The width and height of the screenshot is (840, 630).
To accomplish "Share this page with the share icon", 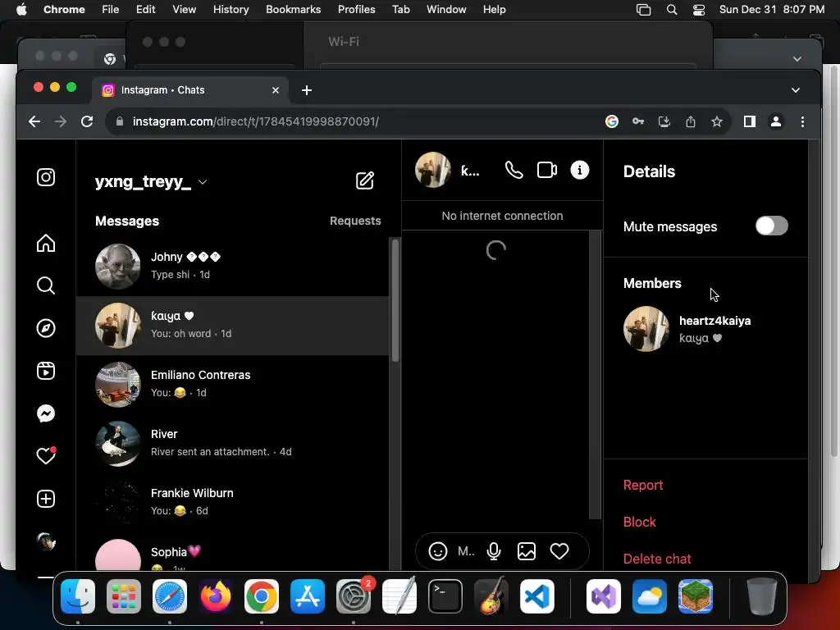I will 691,121.
